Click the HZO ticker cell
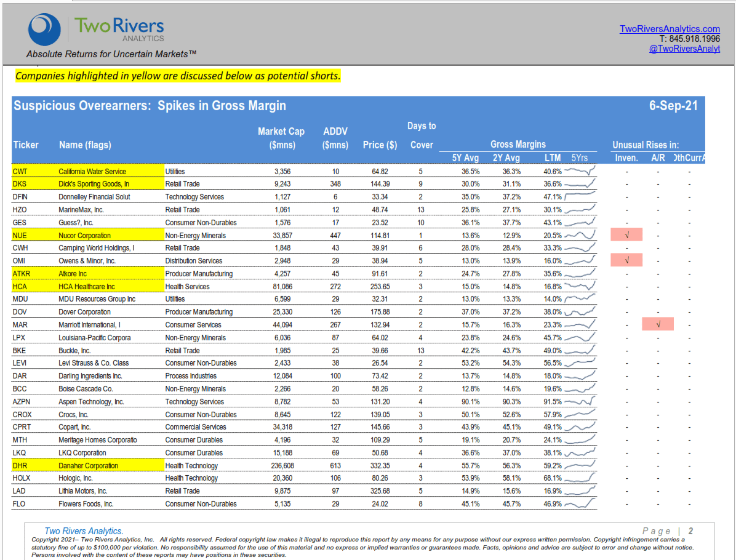Screen dimensions: 736x560 tap(20, 210)
